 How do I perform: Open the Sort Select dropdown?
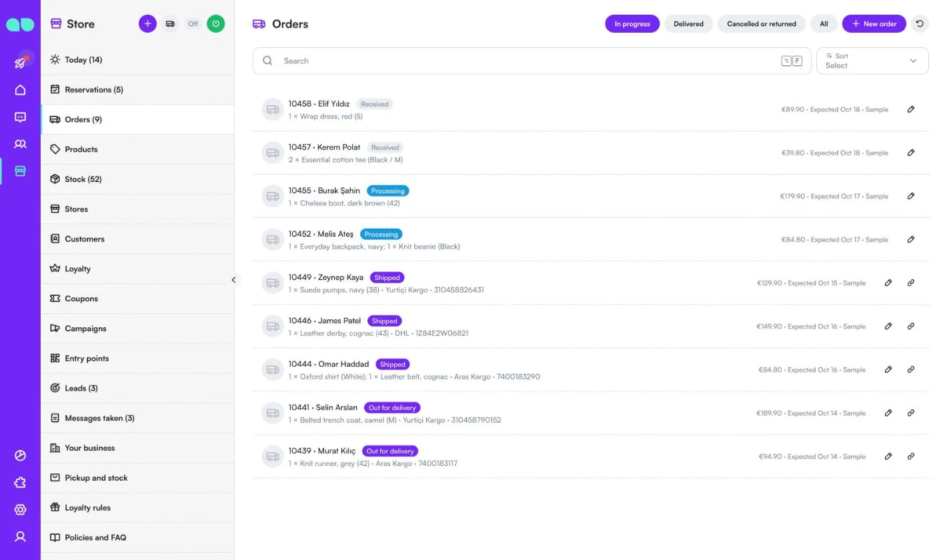[872, 61]
